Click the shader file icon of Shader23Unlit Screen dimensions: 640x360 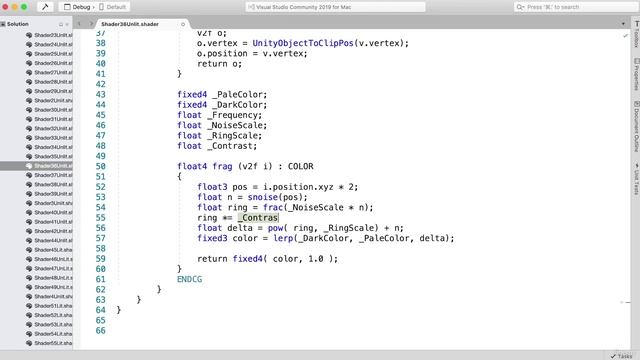coord(29,35)
